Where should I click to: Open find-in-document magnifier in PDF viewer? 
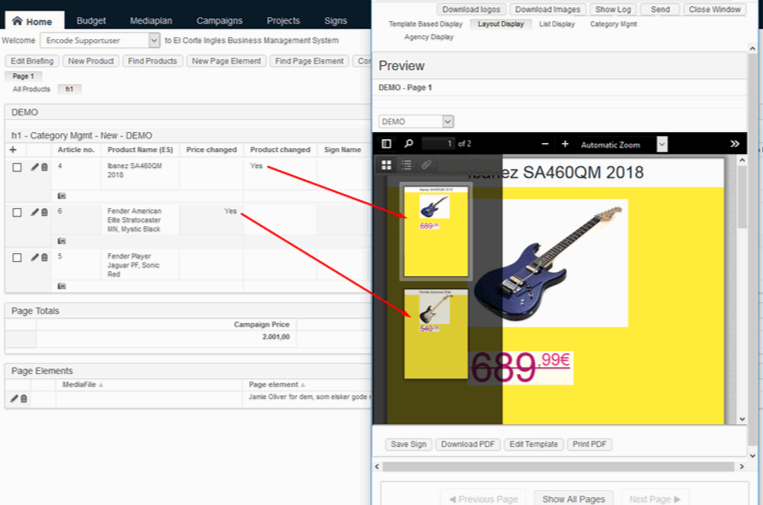pyautogui.click(x=409, y=144)
